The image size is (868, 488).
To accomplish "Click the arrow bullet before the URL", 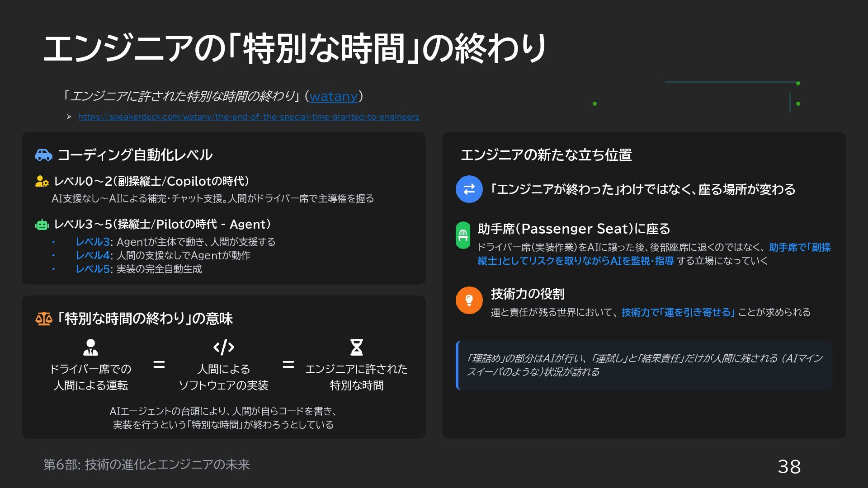I will [x=69, y=117].
